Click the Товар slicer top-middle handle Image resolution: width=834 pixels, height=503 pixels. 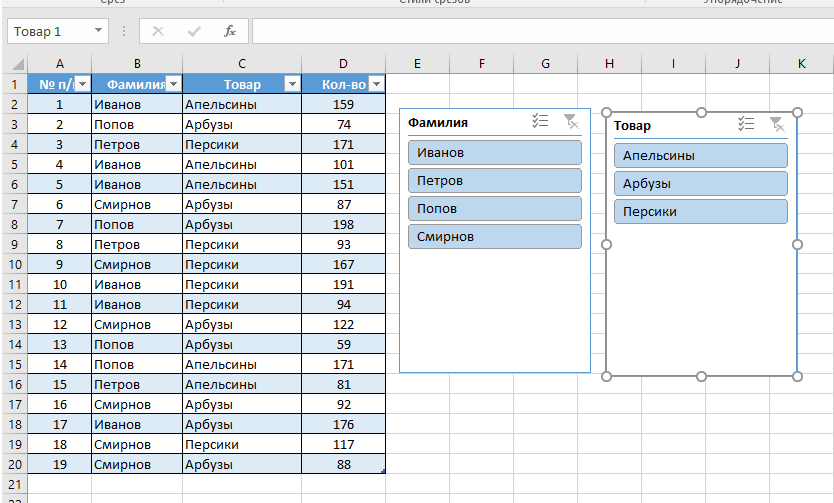pyautogui.click(x=702, y=112)
